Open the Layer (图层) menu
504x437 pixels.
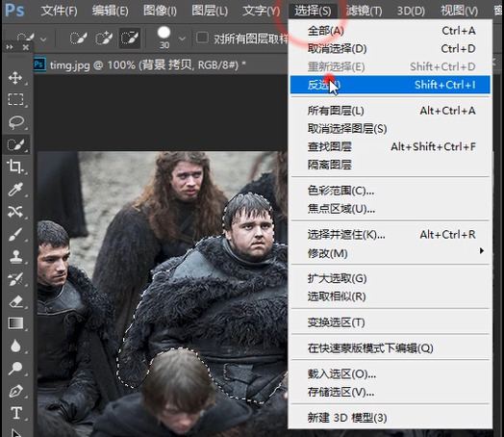tap(210, 12)
